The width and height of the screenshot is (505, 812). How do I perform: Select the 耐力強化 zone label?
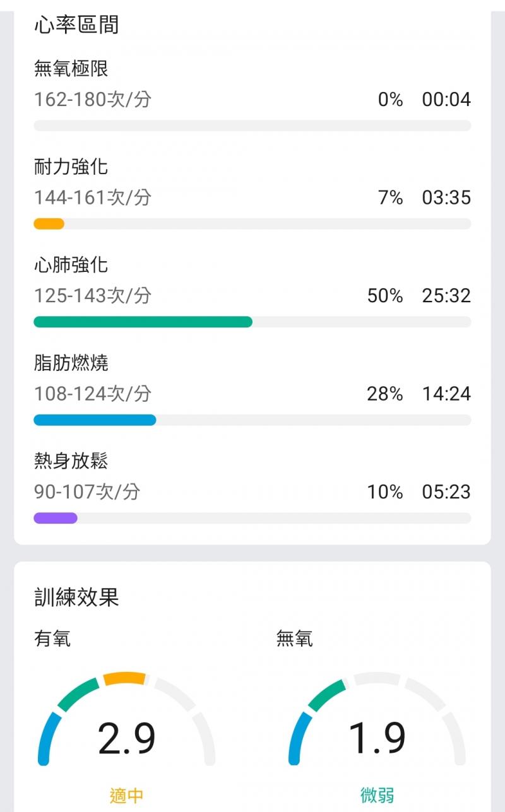coord(71,167)
